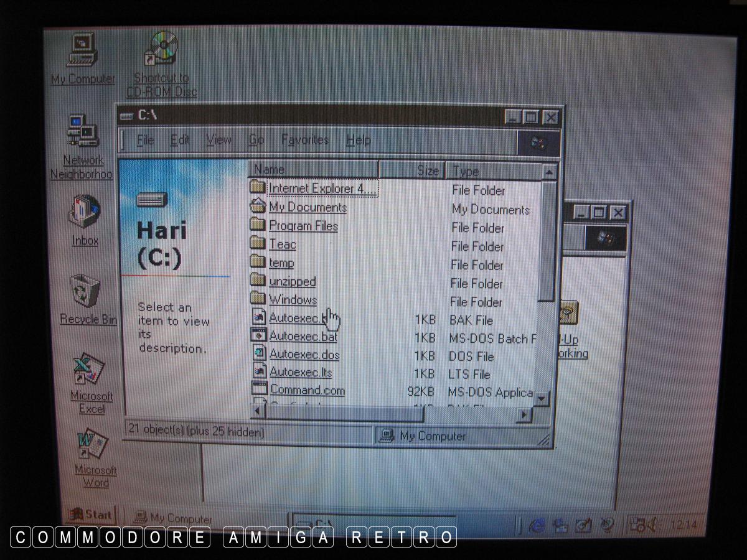The width and height of the screenshot is (747, 560).
Task: Open the View menu
Action: coord(218,140)
